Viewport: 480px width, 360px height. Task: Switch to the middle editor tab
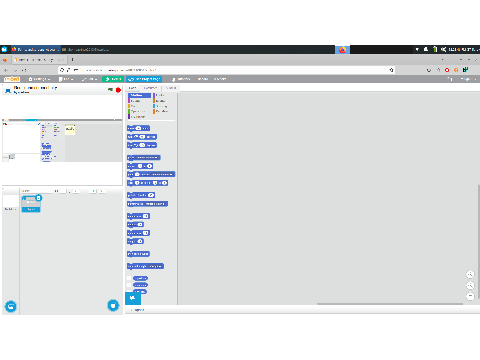click(150, 88)
